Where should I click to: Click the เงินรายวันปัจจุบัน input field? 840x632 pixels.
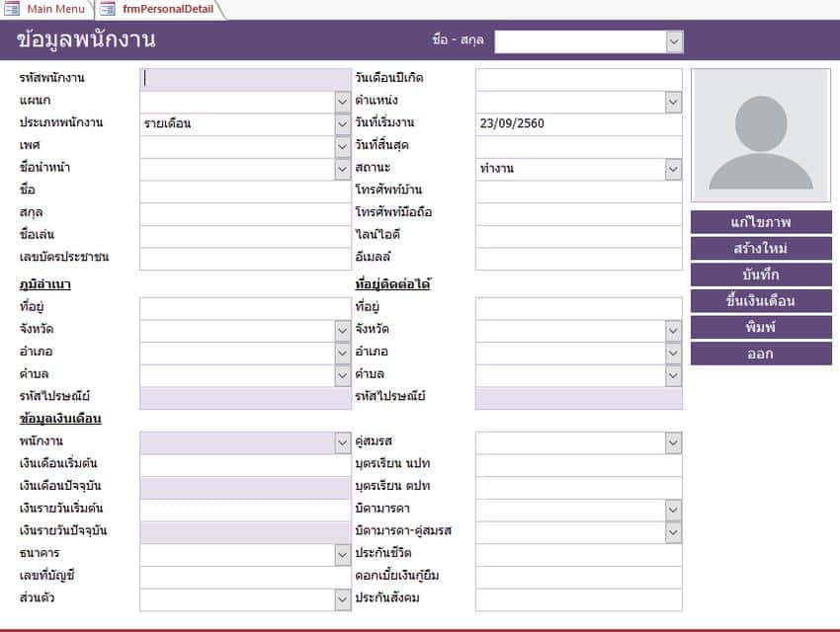245,532
